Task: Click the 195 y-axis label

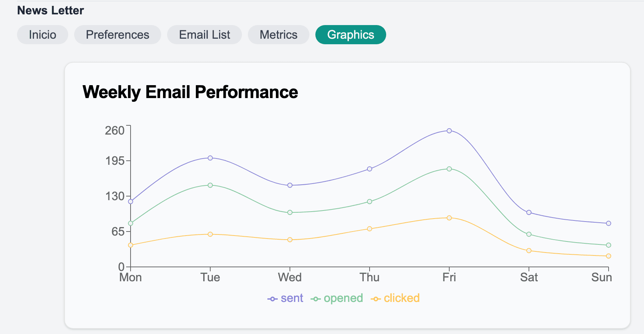Action: tap(115, 161)
